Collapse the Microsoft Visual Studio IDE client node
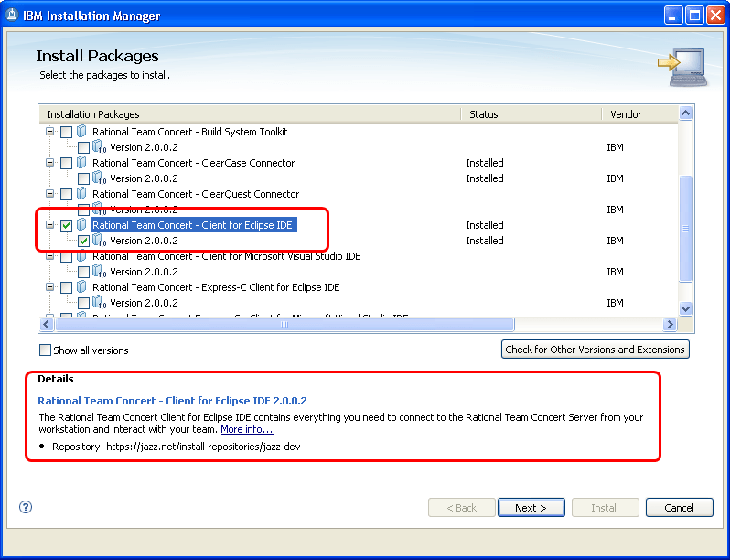 pyautogui.click(x=49, y=256)
